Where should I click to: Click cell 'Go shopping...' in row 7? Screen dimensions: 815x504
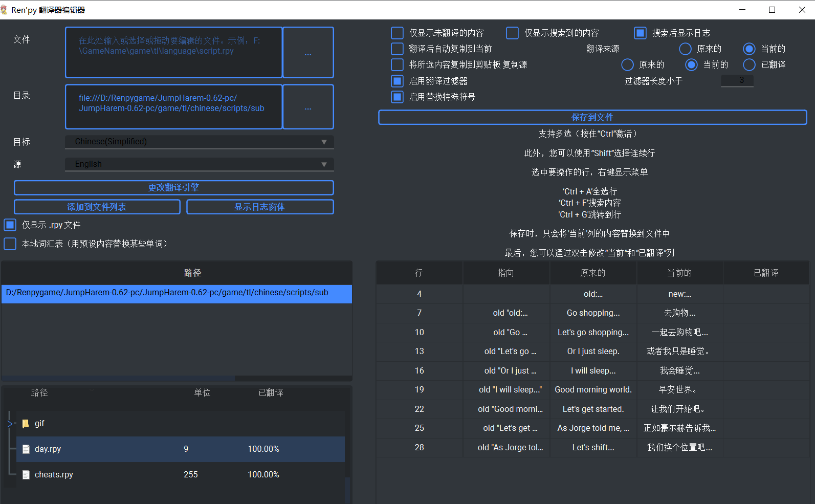[593, 313]
